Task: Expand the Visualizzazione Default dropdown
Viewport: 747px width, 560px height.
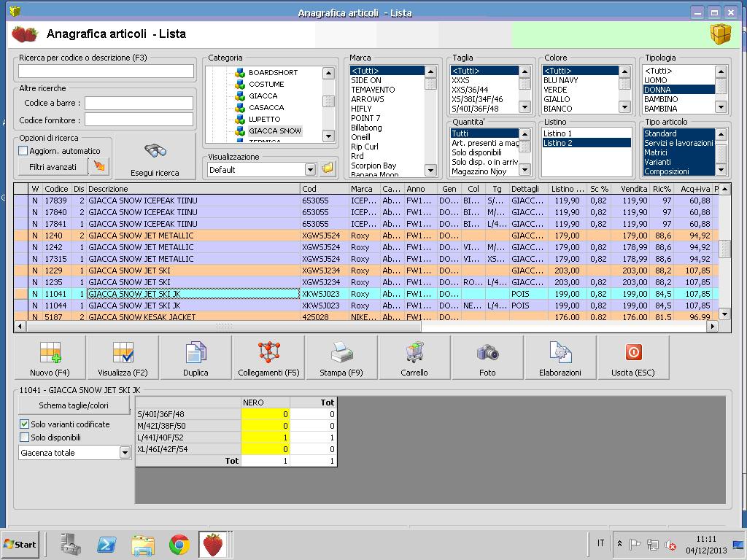Action: (x=310, y=170)
